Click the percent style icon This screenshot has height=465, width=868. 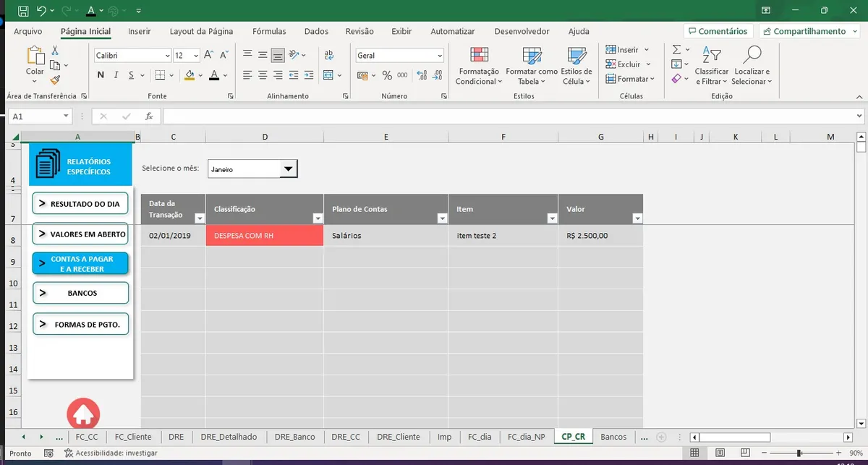tap(387, 75)
